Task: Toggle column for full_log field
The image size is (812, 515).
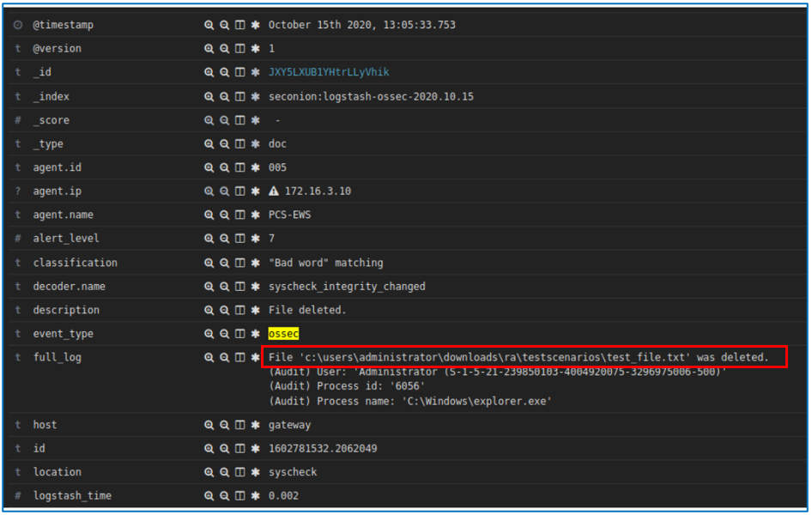Action: click(239, 358)
